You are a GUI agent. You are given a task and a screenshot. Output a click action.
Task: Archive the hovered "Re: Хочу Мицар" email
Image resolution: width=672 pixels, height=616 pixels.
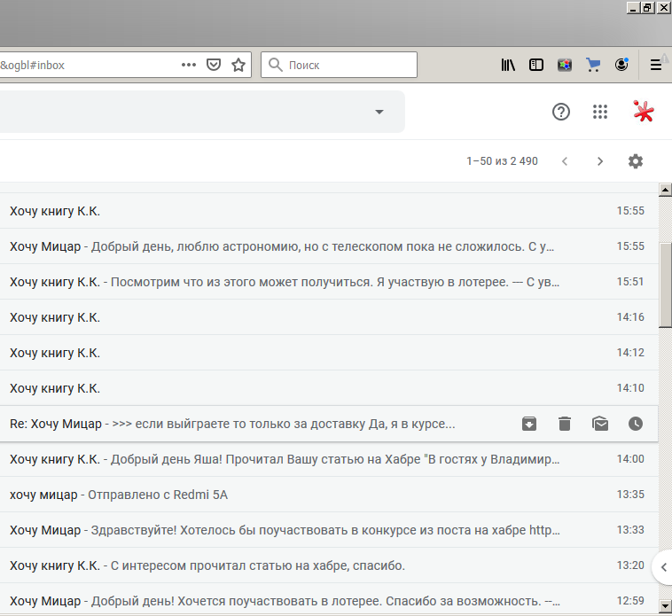click(x=529, y=424)
